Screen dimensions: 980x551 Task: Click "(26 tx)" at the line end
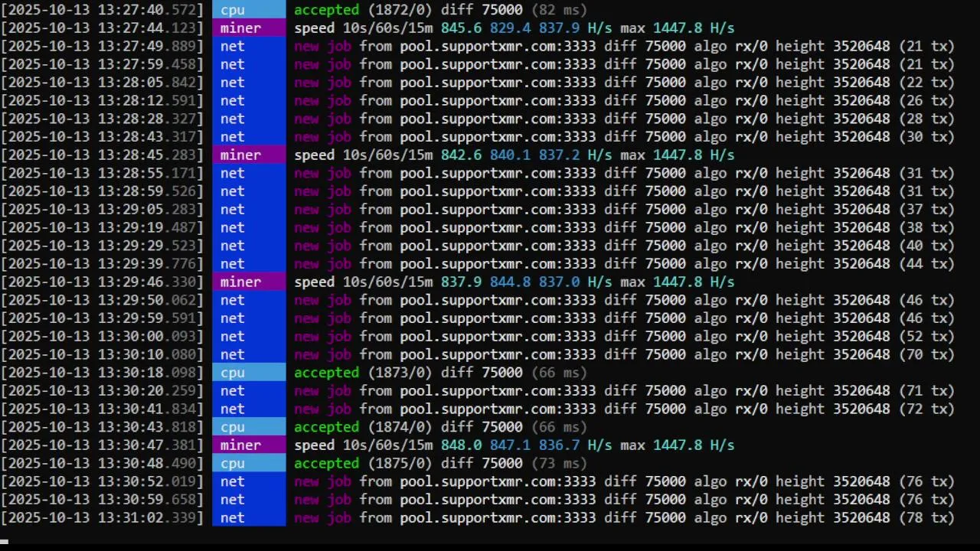[x=926, y=101]
